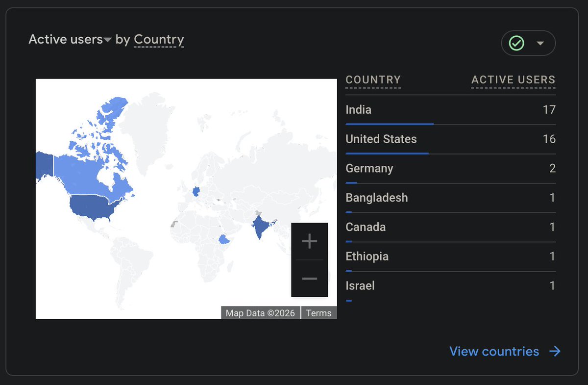
Task: Open the Country dimension selector
Action: coord(158,40)
